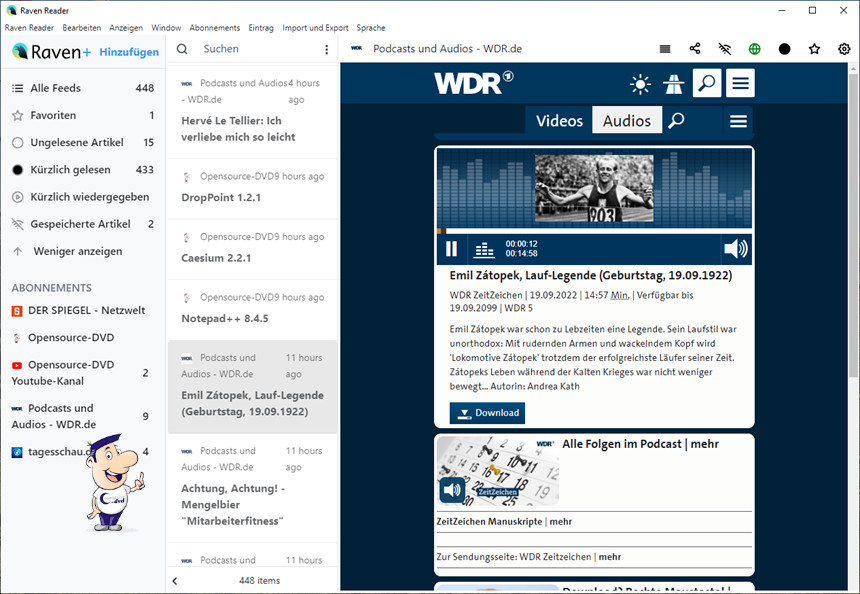Collapse sidebar list with Weniger anzeigen
860x594 pixels.
click(77, 251)
